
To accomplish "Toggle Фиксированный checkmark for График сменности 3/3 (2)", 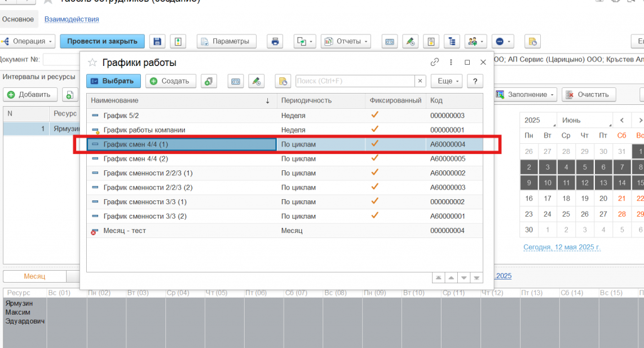I will pos(375,215).
